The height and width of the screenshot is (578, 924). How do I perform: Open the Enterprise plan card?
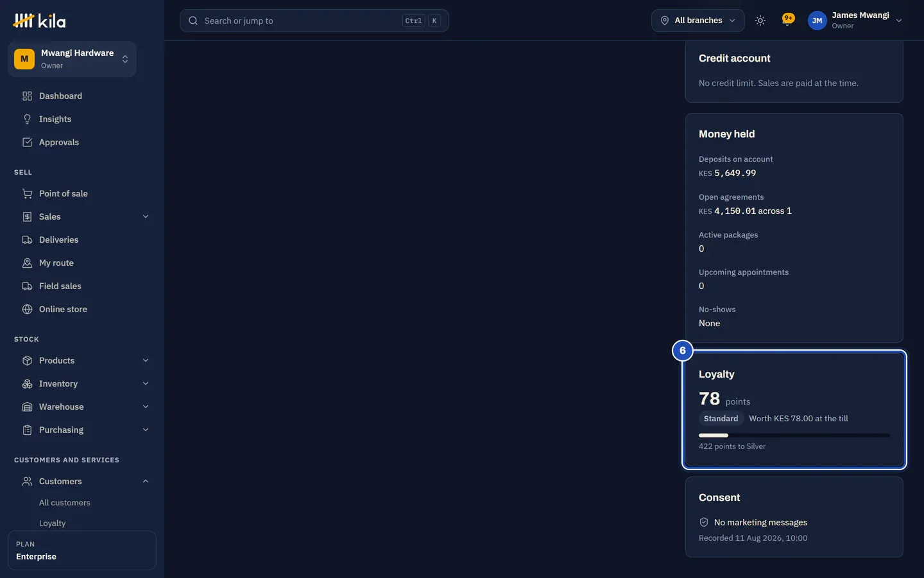(x=82, y=550)
